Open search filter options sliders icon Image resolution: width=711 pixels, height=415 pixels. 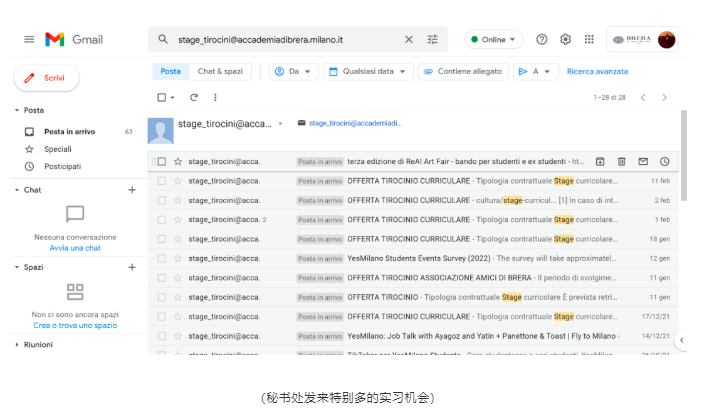[x=433, y=39]
